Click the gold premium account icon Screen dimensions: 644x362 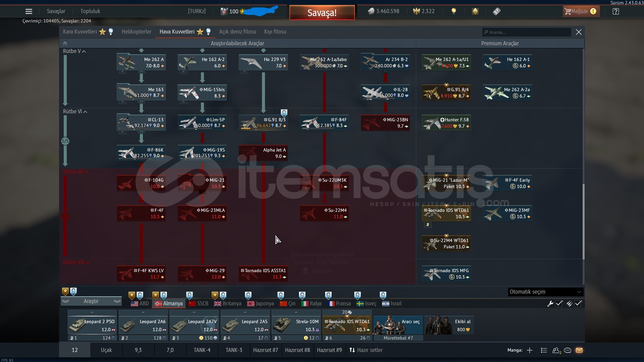[x=475, y=11]
